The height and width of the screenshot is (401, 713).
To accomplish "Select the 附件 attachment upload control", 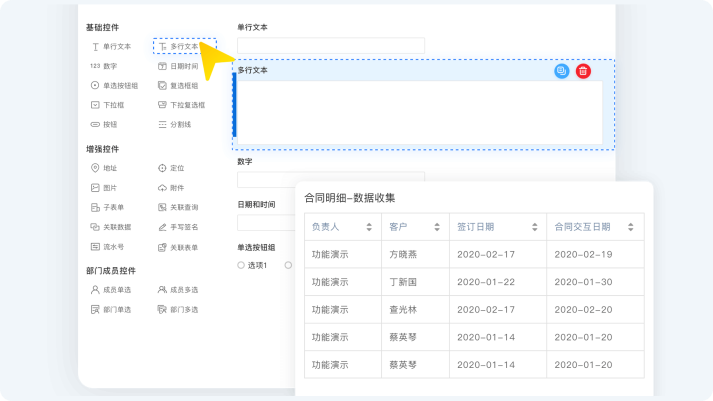I will tap(171, 188).
